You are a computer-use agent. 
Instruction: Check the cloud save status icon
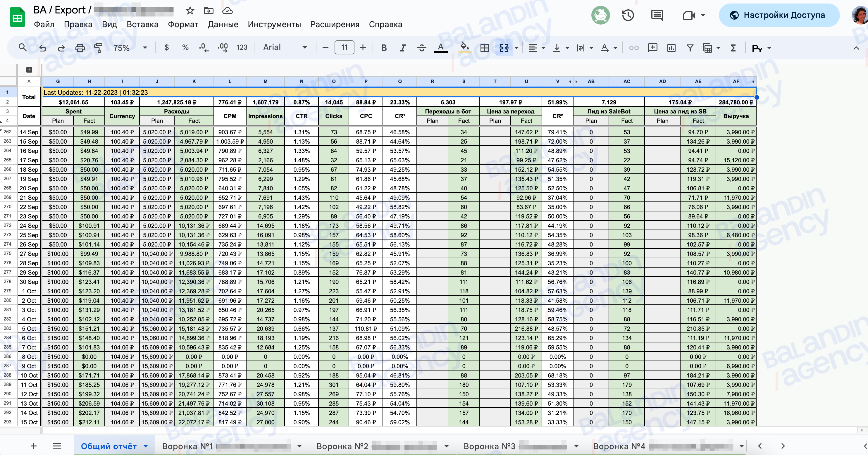228,11
